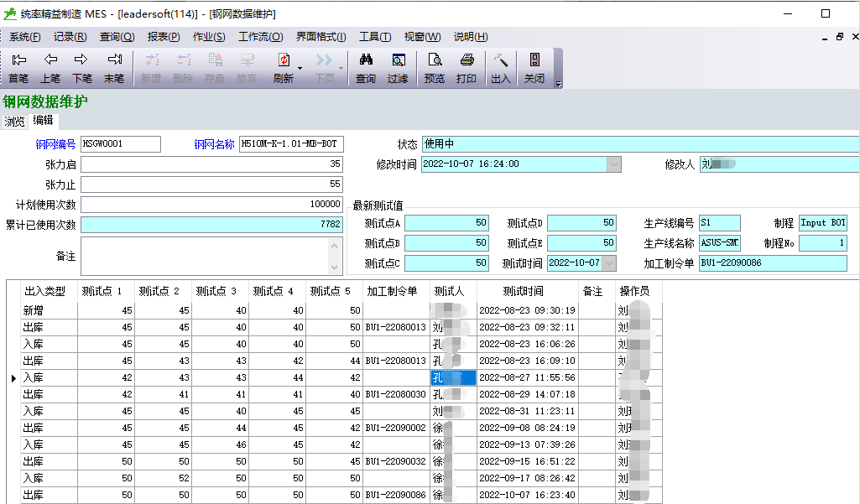Restore the inner child window
Image resolution: width=860 pixels, height=504 pixels.
[x=840, y=37]
